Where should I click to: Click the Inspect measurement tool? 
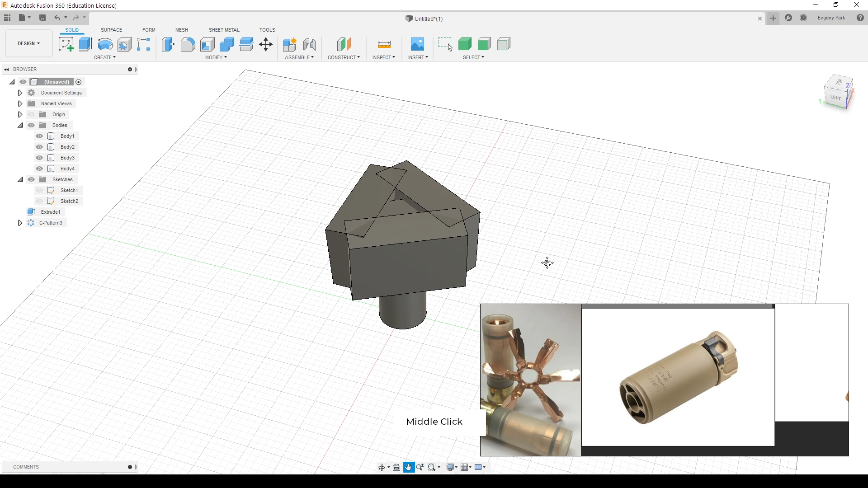tap(384, 43)
